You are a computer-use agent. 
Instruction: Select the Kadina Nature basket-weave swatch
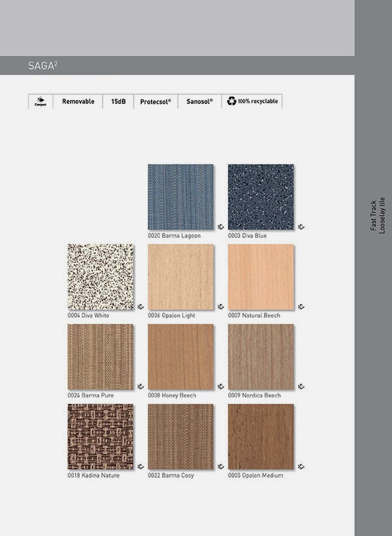coord(101,437)
